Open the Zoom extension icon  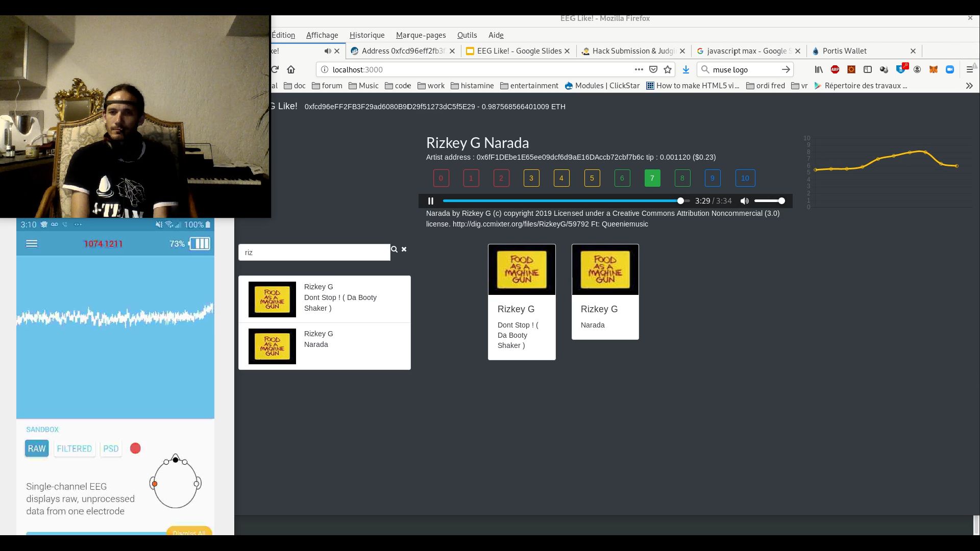[950, 69]
